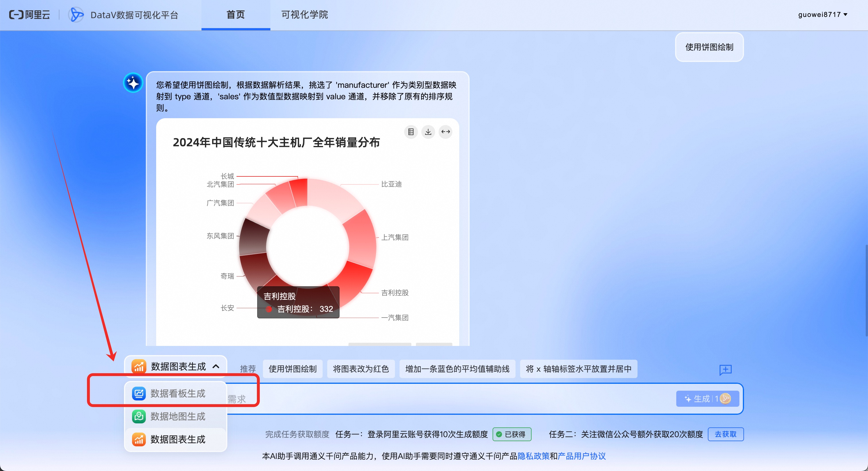Click the 长城 label text
This screenshot has height=471, width=868.
point(227,176)
